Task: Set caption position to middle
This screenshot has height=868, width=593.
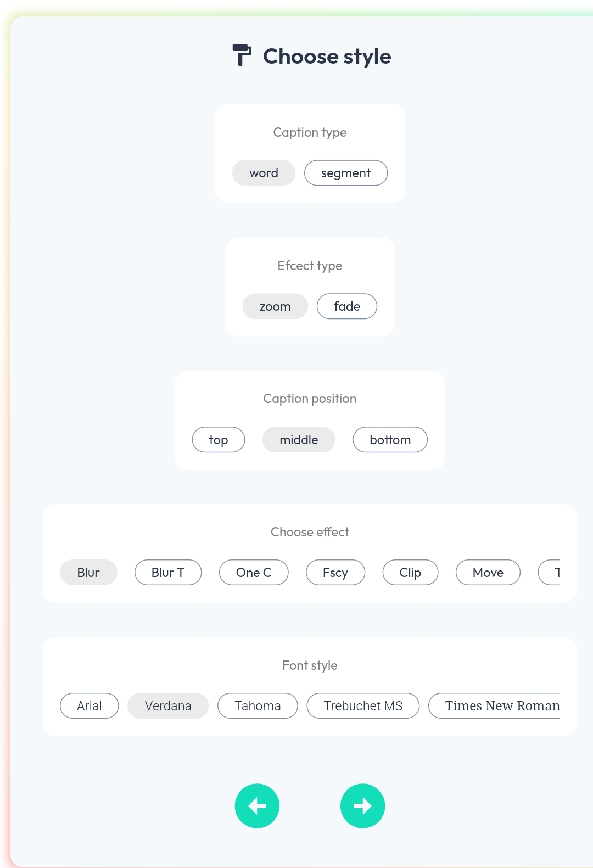Action: pyautogui.click(x=299, y=440)
